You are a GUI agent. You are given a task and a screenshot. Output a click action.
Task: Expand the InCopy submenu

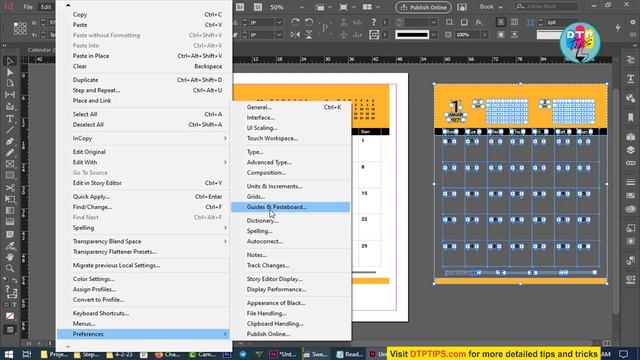tap(149, 138)
